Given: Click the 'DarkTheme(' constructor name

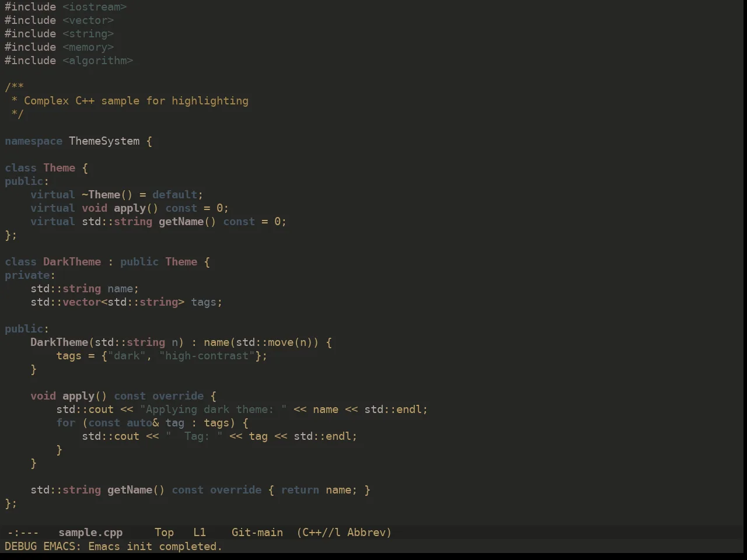Looking at the screenshot, I should click(62, 342).
